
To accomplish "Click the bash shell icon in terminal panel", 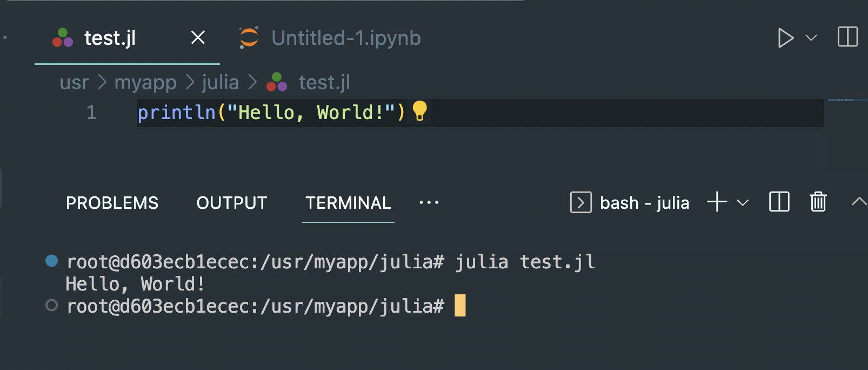I will (580, 203).
